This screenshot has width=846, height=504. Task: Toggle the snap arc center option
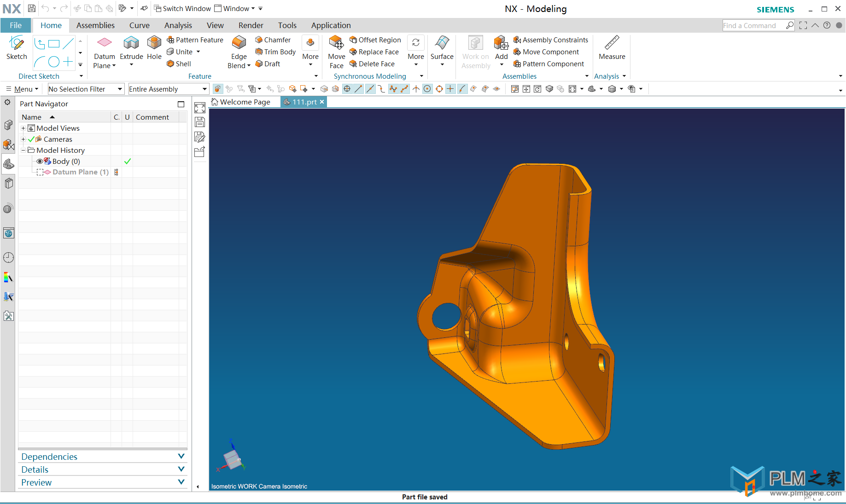pos(427,89)
